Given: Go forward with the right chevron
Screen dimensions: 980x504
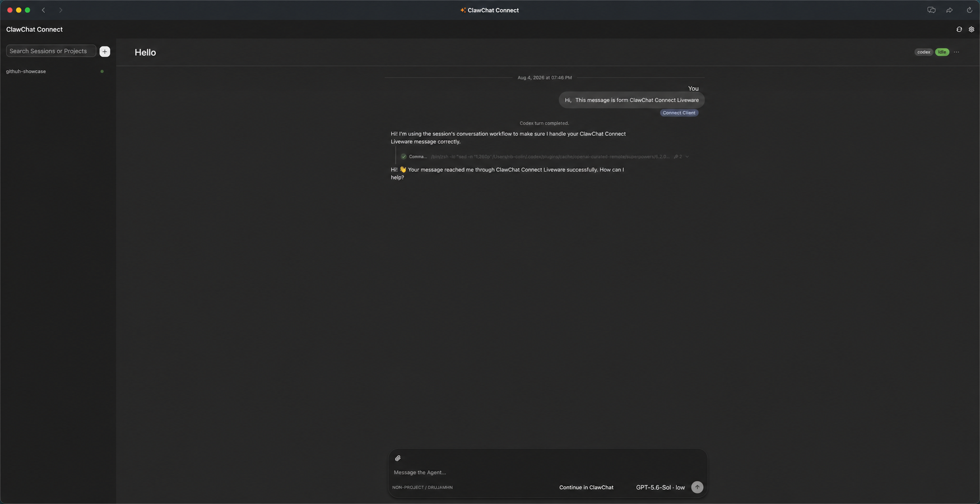Looking at the screenshot, I should coord(61,10).
